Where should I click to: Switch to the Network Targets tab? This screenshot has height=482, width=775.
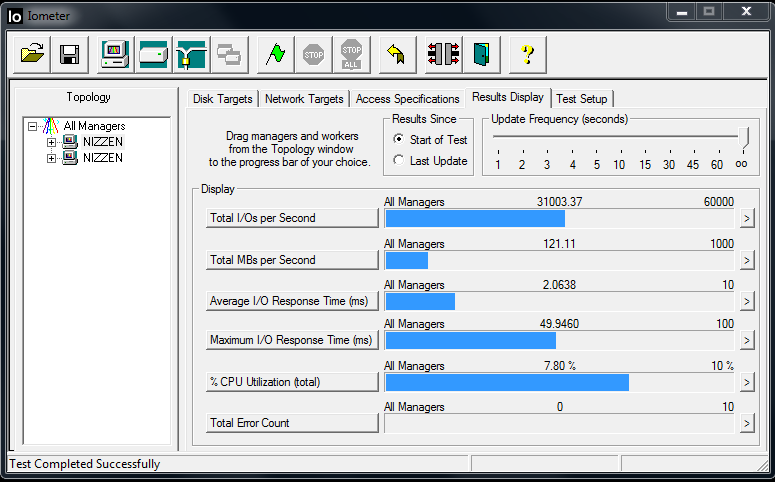point(304,99)
